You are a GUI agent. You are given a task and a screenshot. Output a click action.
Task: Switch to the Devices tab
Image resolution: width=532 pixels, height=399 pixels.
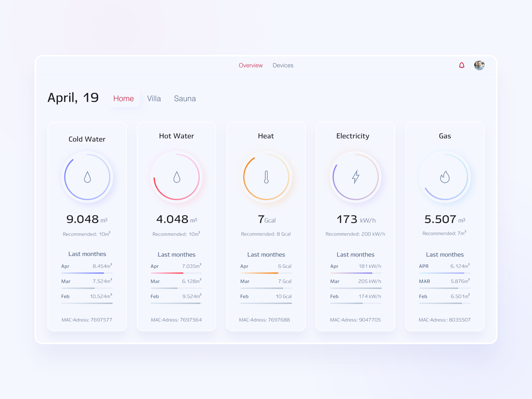(x=283, y=65)
